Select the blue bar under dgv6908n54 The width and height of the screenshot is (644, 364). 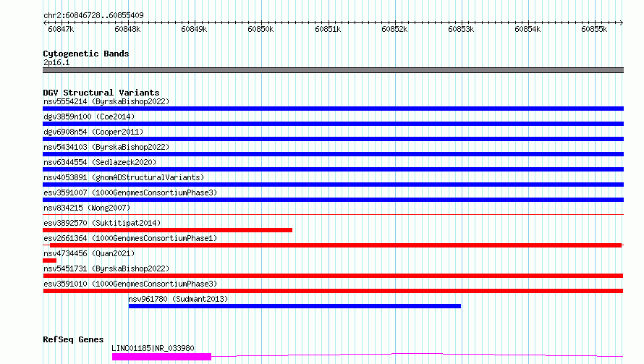coord(333,139)
